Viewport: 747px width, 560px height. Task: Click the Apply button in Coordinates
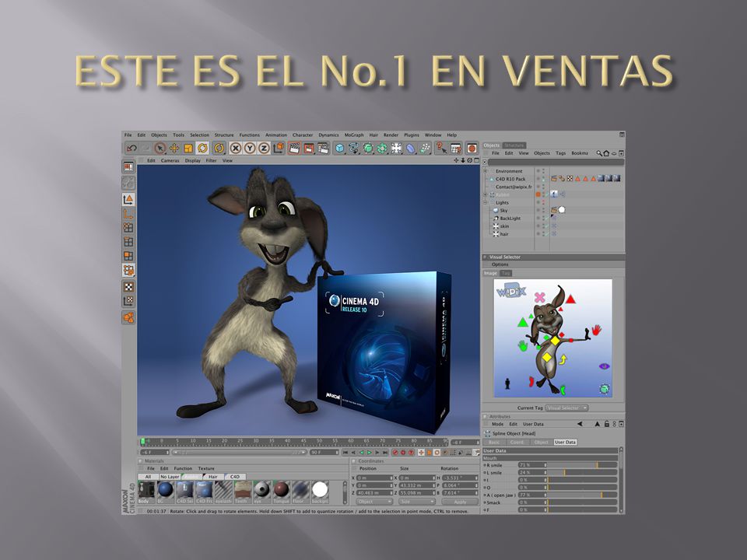pos(460,502)
